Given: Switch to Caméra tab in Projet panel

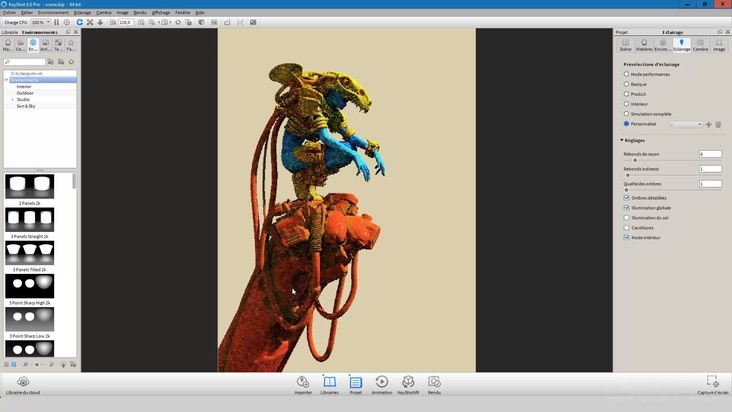Looking at the screenshot, I should click(700, 45).
